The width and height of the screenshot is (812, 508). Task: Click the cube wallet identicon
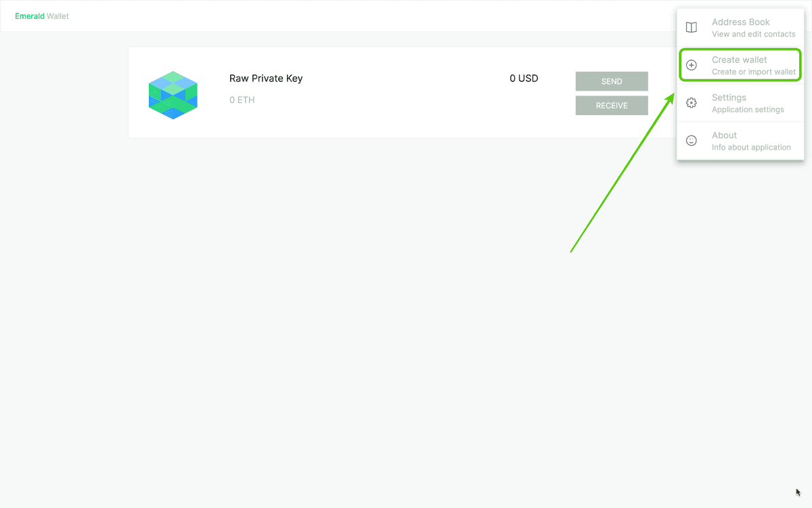click(173, 95)
